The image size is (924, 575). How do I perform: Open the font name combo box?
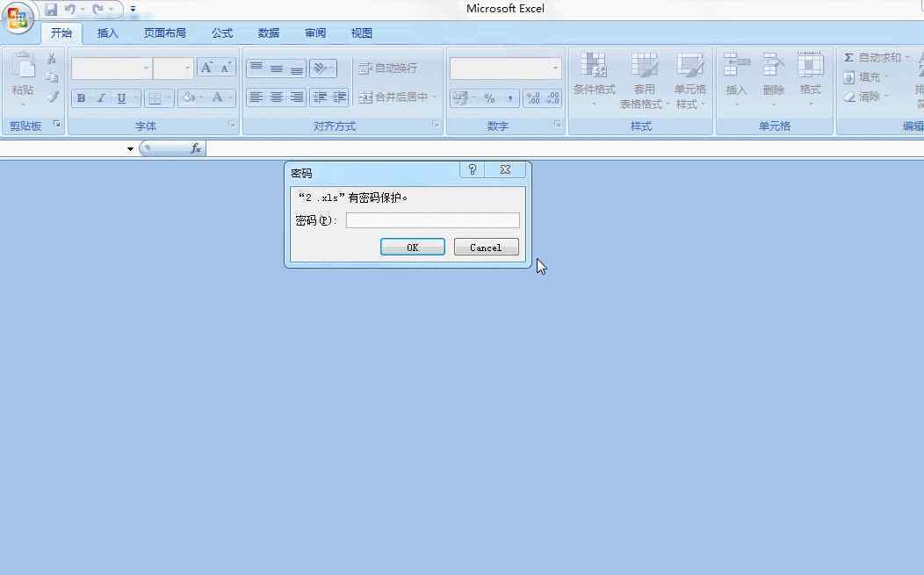click(x=112, y=68)
